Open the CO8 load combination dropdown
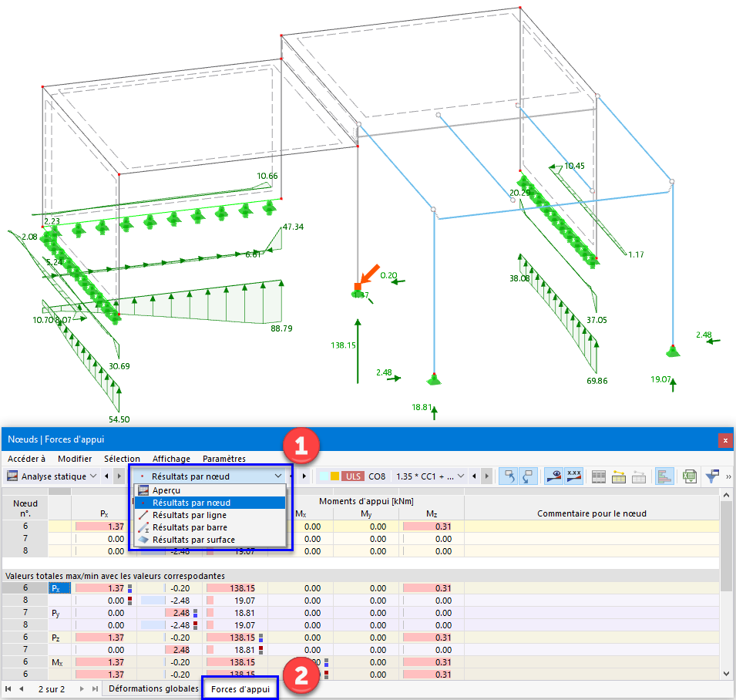The image size is (736, 700). tap(460, 476)
